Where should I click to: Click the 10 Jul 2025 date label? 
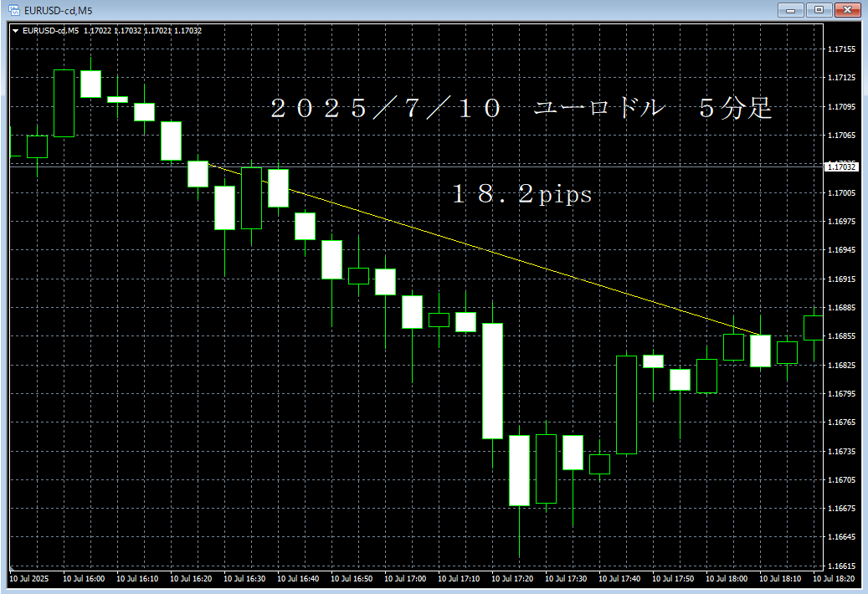tap(29, 578)
